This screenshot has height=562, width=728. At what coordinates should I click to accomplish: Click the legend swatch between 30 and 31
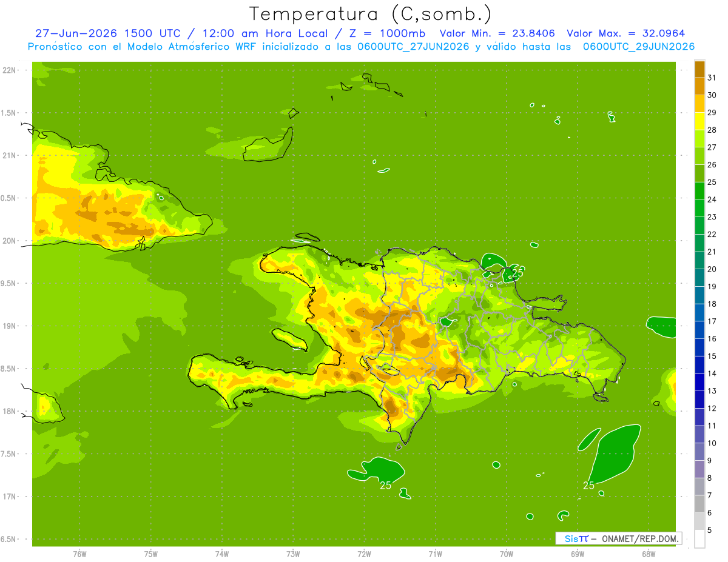pyautogui.click(x=699, y=86)
